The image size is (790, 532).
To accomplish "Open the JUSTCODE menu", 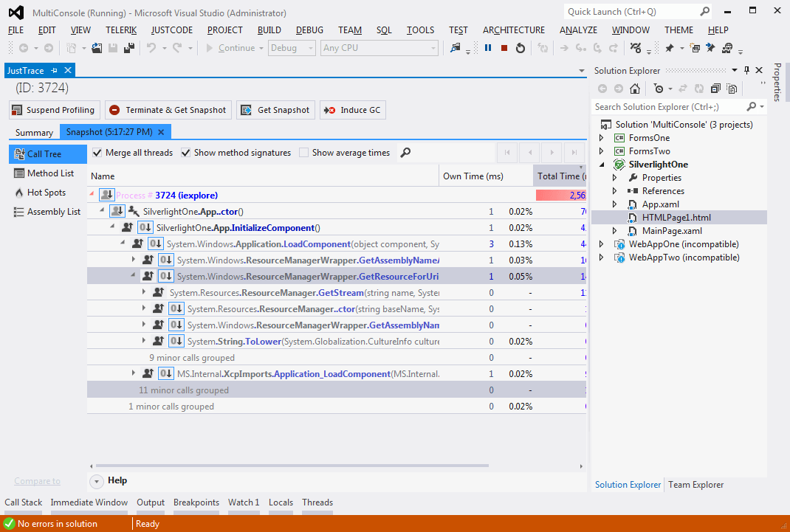I will click(172, 30).
